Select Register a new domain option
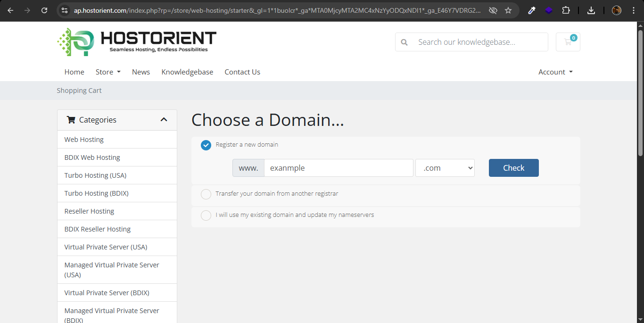644x323 pixels. [206, 145]
